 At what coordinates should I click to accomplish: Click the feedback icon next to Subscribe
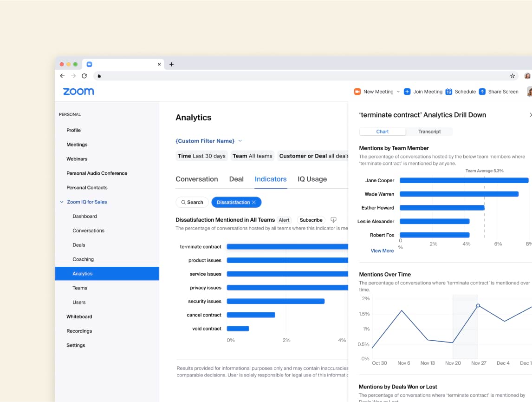pos(333,220)
